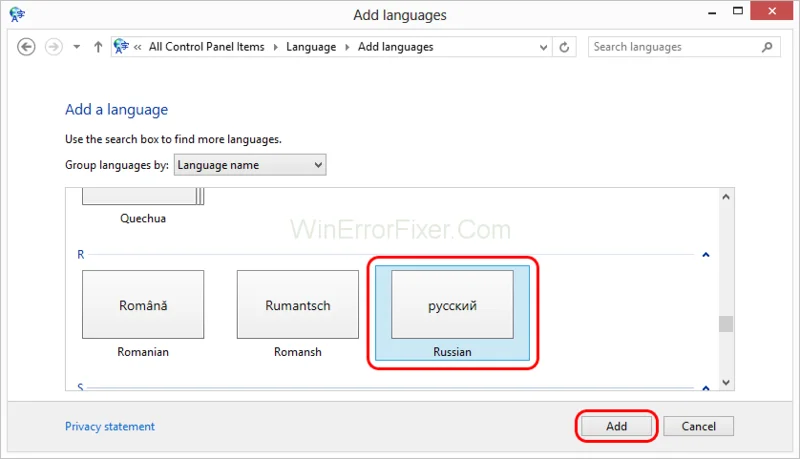Viewport: 800px width, 459px height.
Task: Click the Back navigation arrow
Action: point(27,47)
